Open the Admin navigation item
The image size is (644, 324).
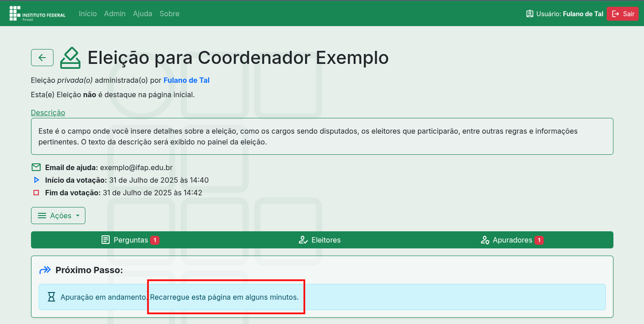(115, 13)
